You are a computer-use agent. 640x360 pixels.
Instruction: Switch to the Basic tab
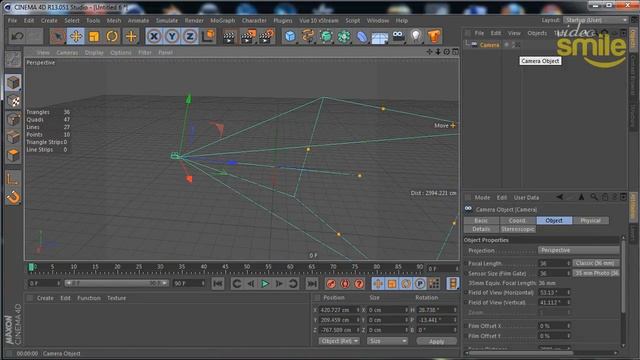pyautogui.click(x=481, y=220)
